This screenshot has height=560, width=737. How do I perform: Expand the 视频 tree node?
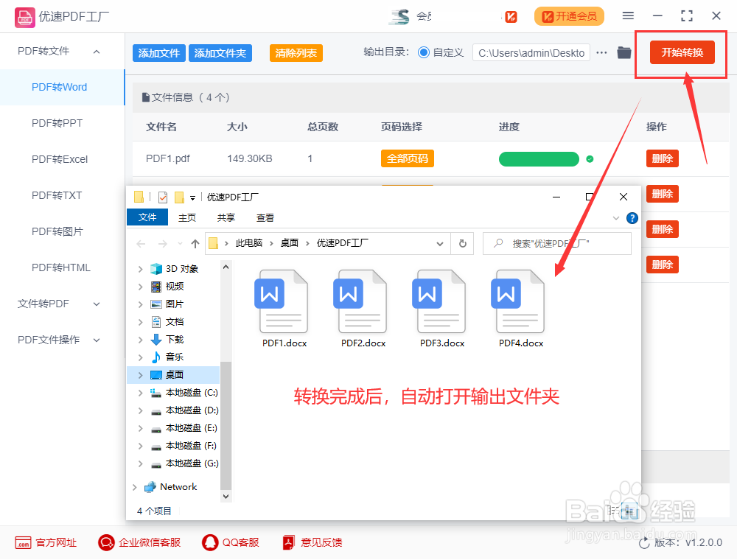coord(140,287)
